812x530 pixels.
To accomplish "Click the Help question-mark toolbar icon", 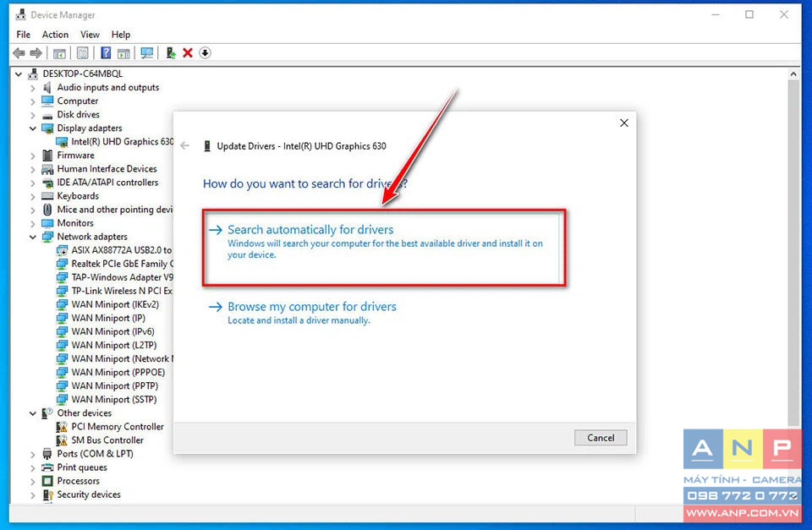I will click(x=106, y=52).
